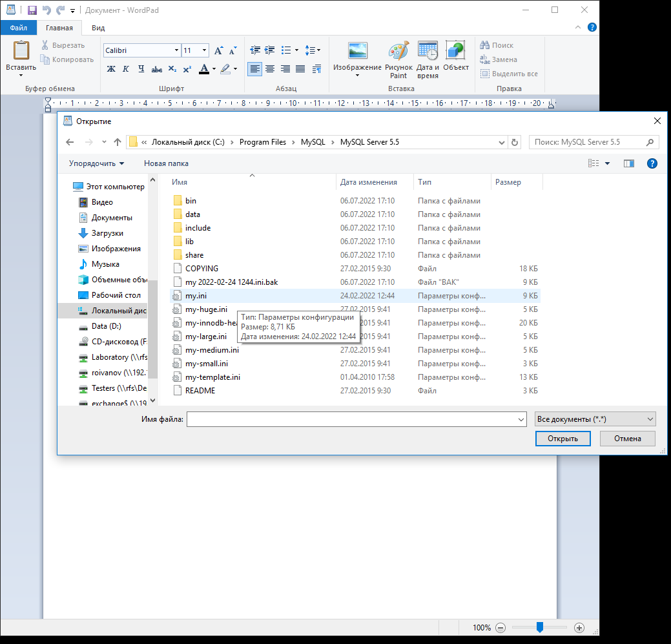Open the Файл menu tab
671x644 pixels.
coord(18,28)
